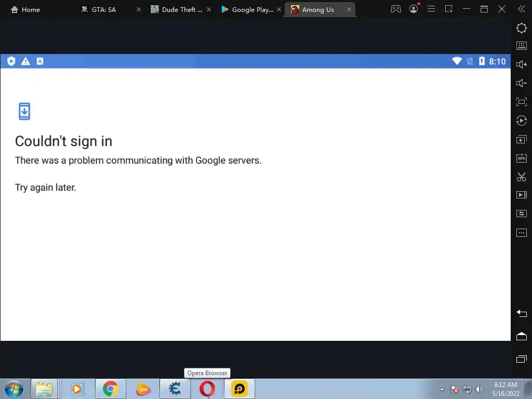The image size is (532, 399).
Task: Open the hamburger menu in title bar
Action: point(431,9)
